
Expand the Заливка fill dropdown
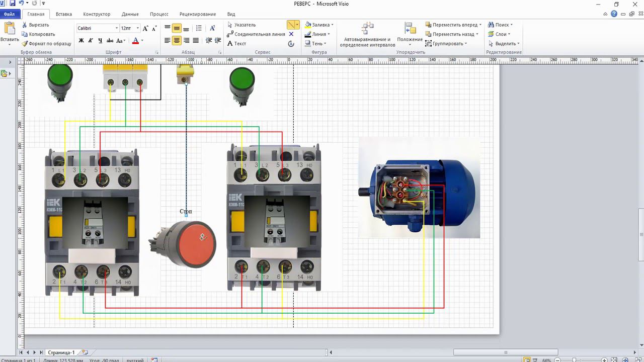332,25
